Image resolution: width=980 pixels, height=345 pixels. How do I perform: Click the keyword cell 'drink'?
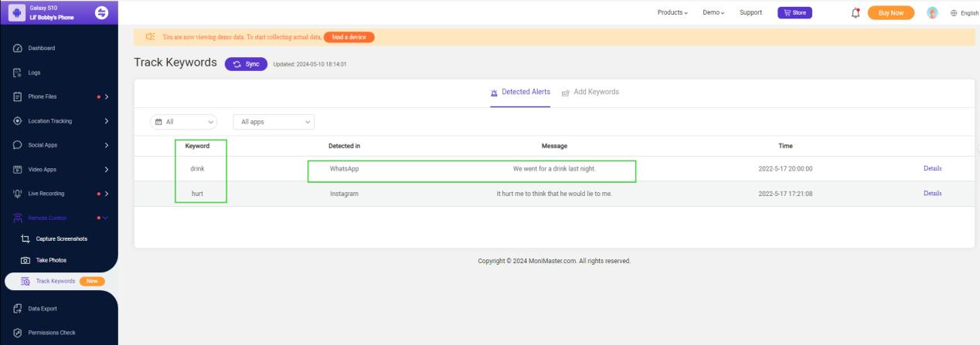pos(197,168)
